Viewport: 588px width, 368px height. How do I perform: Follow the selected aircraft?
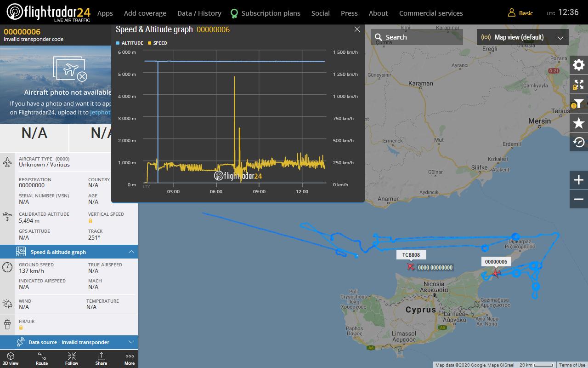pyautogui.click(x=72, y=359)
